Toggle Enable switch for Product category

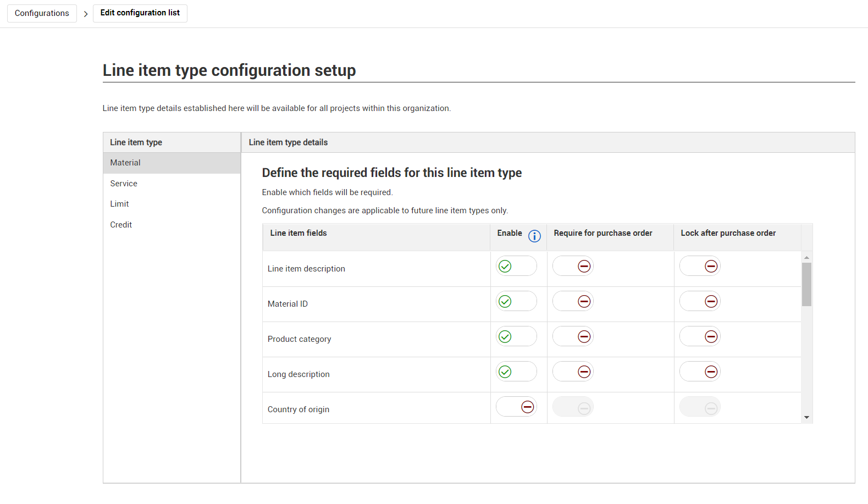[516, 336]
